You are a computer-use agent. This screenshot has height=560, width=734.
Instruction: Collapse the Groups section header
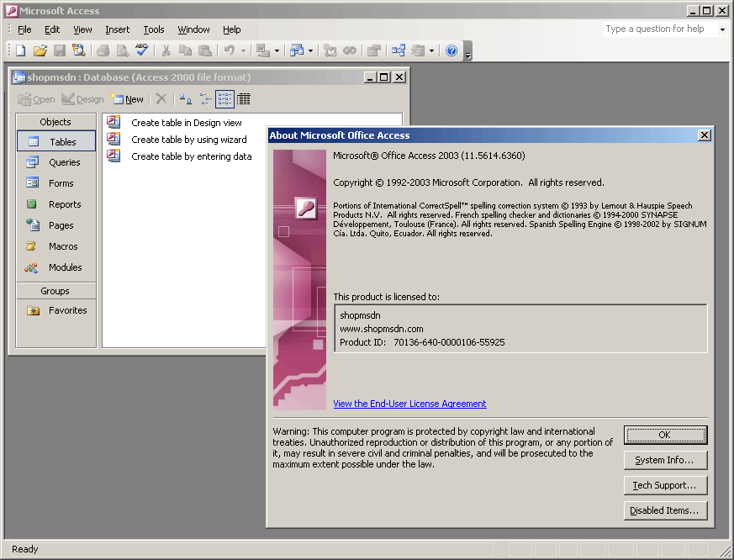click(55, 291)
